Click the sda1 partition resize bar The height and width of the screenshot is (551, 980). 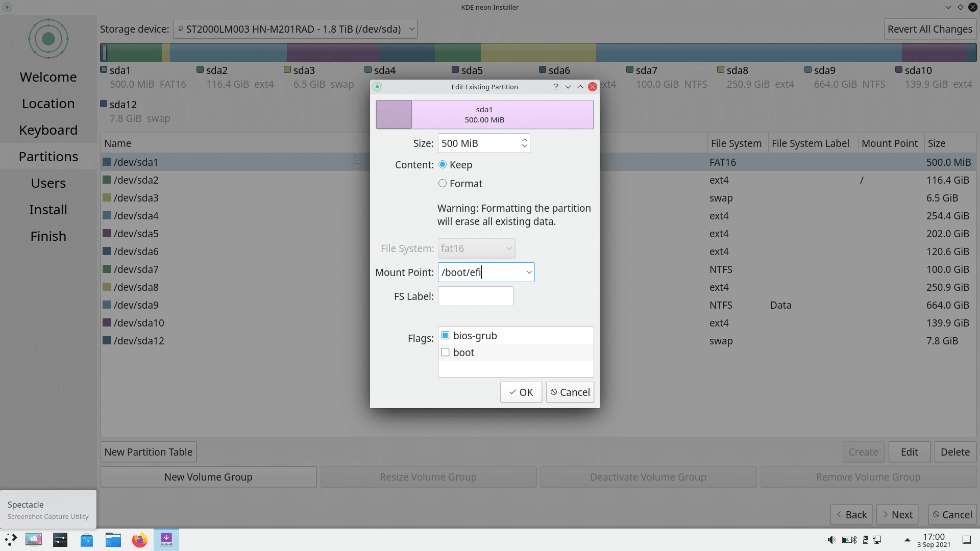click(484, 115)
